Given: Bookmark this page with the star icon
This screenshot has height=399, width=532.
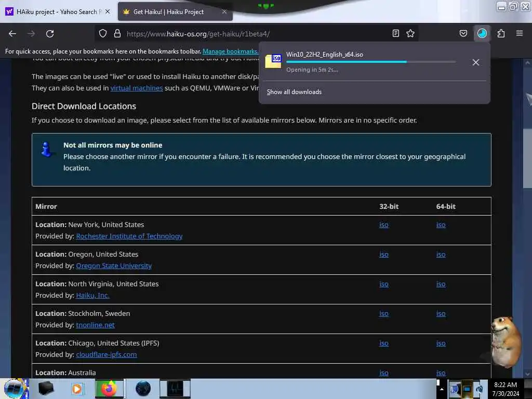Looking at the screenshot, I should 410,33.
